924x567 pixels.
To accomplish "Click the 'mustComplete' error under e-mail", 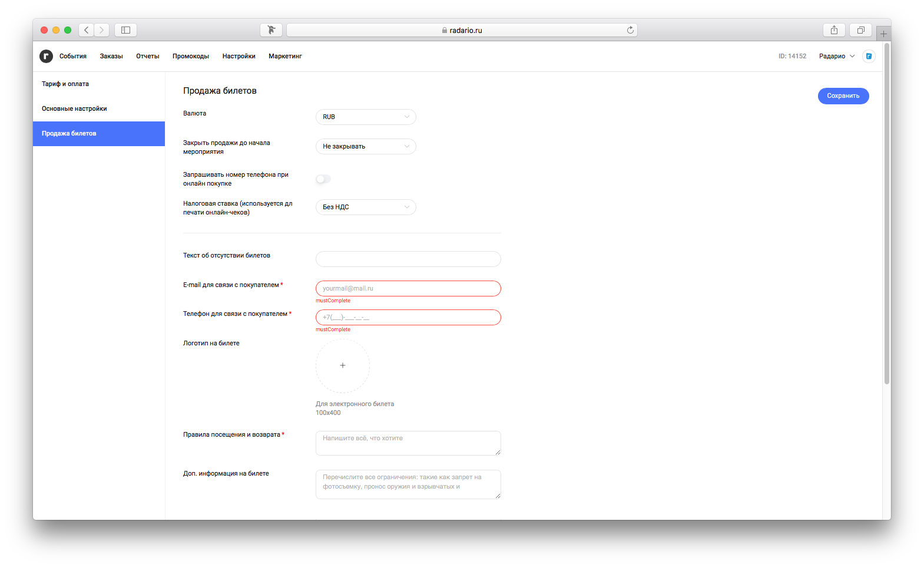I will [x=333, y=301].
